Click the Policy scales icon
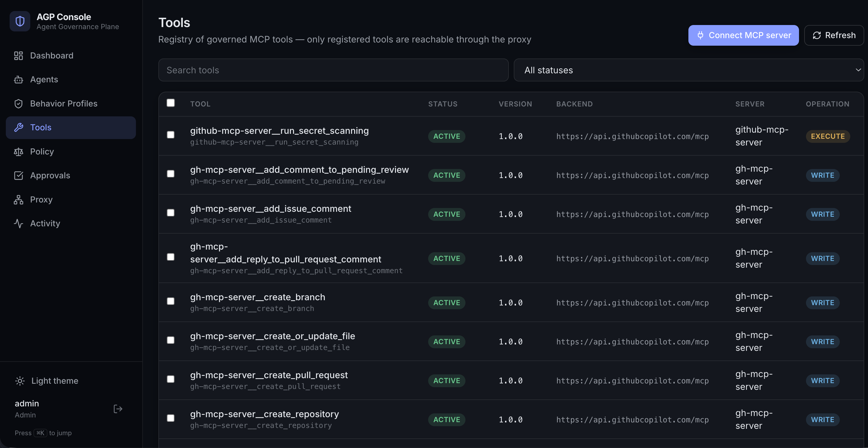This screenshot has height=448, width=868. pos(19,152)
